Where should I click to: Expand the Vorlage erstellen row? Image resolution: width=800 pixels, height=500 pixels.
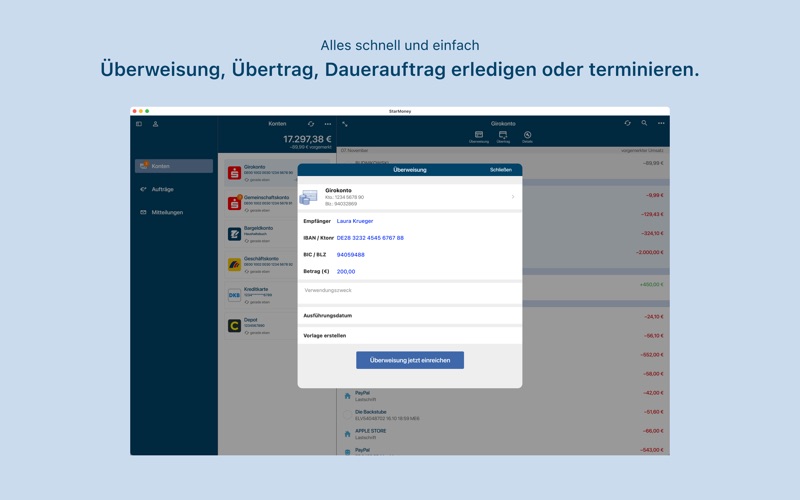tap(409, 336)
